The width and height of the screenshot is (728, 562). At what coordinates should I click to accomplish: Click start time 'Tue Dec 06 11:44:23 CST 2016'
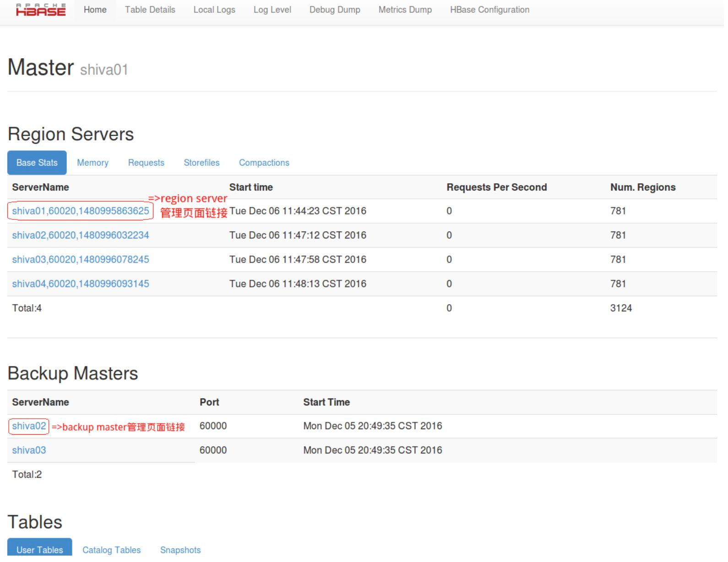(x=298, y=211)
